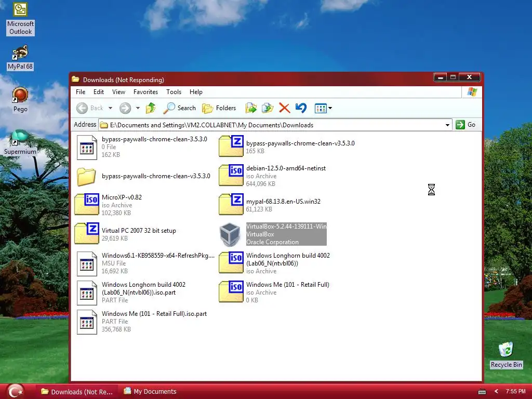This screenshot has width=532, height=399.
Task: Select the Longhorn build 4002 .iso.part icon
Action: (87, 293)
